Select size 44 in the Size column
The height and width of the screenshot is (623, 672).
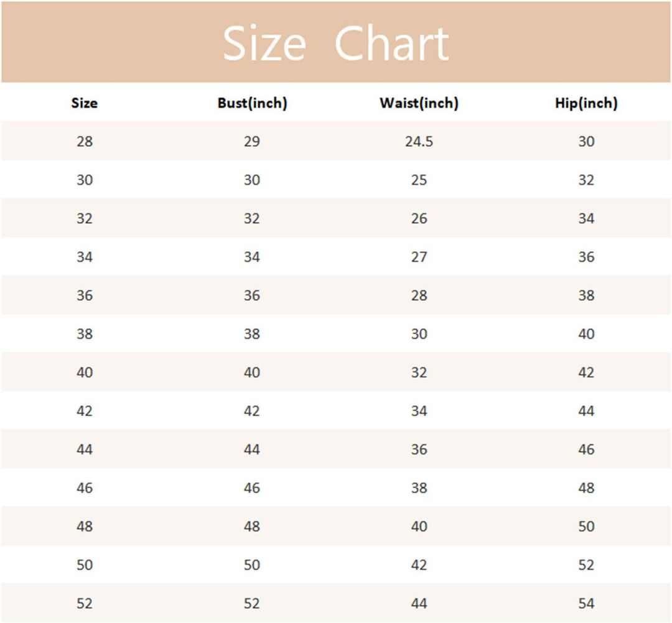point(85,450)
